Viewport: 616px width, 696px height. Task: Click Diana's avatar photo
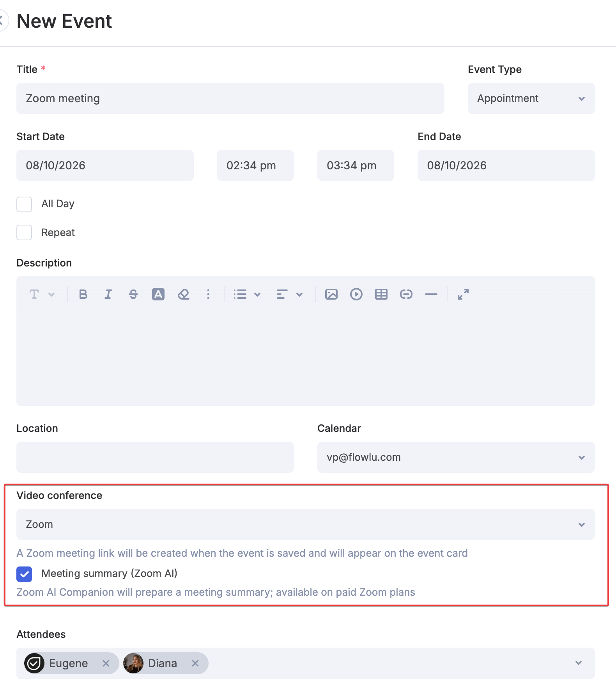[133, 663]
